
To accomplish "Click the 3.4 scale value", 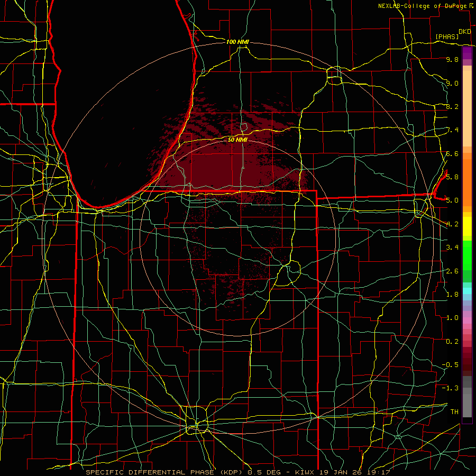I will click(x=452, y=248).
